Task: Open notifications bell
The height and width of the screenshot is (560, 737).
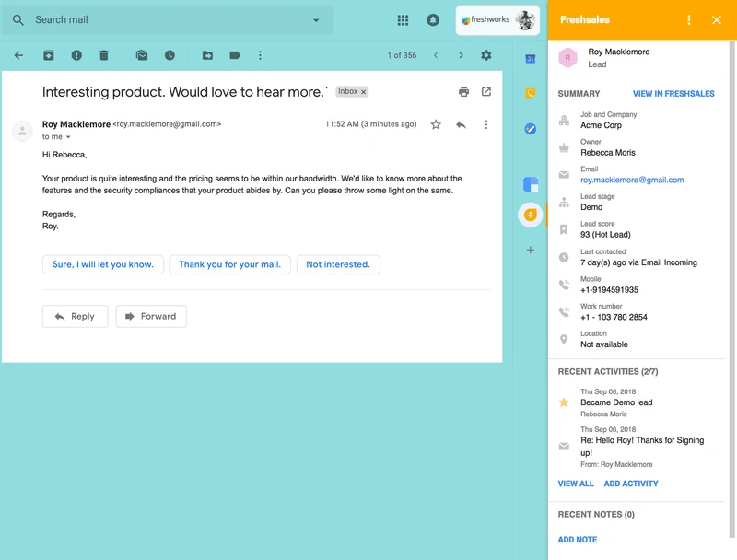Action: [x=433, y=19]
